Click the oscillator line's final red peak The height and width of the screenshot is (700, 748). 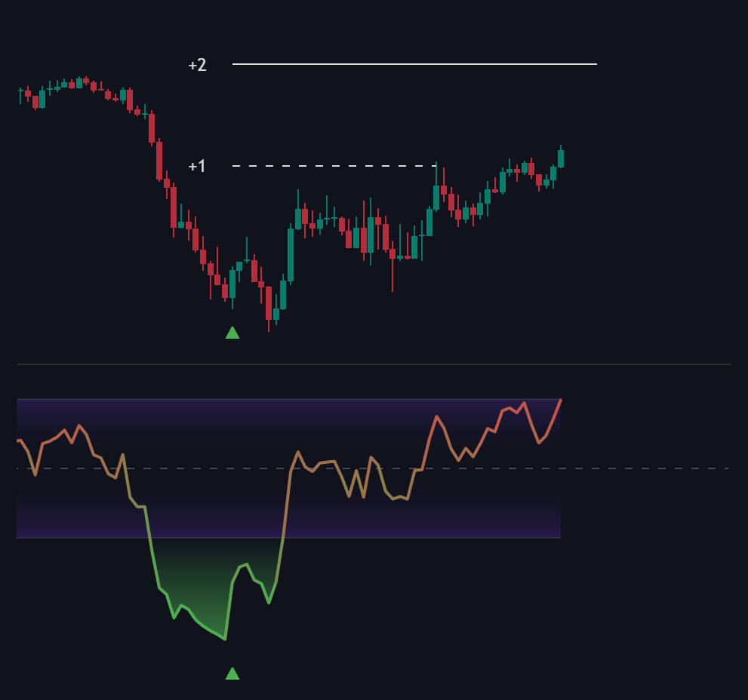[x=561, y=401]
